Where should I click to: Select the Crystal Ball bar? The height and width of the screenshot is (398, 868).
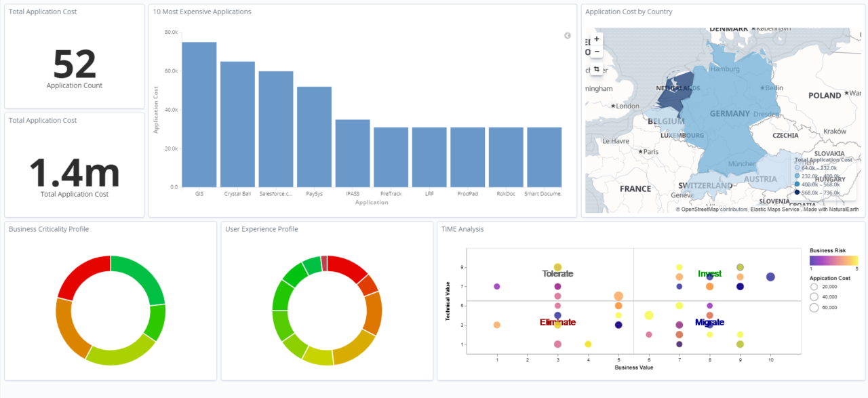click(x=237, y=124)
